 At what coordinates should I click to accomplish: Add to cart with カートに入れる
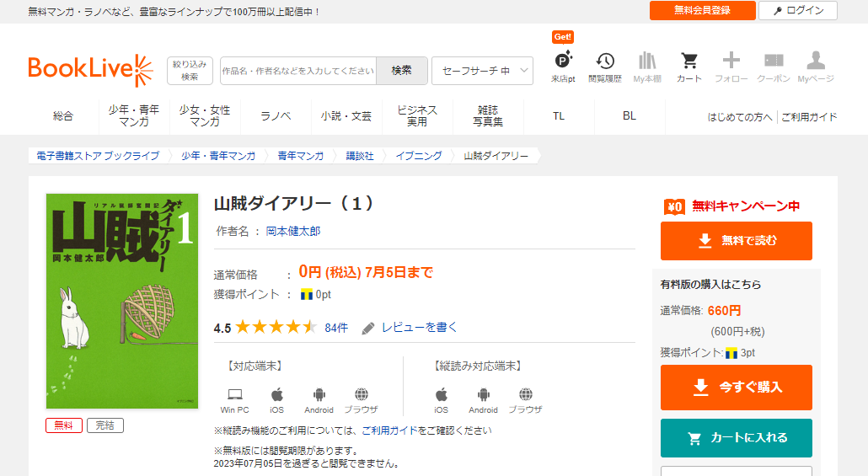coord(736,438)
